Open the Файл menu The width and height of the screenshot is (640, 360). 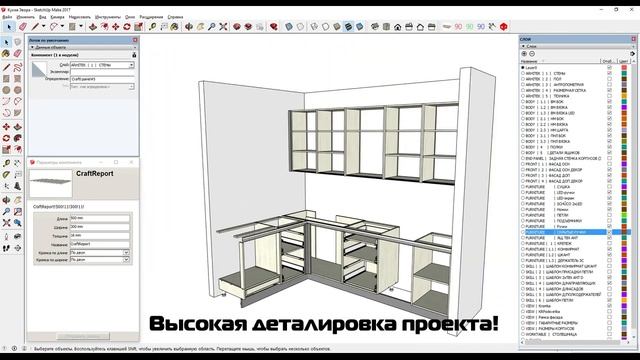tap(7, 17)
